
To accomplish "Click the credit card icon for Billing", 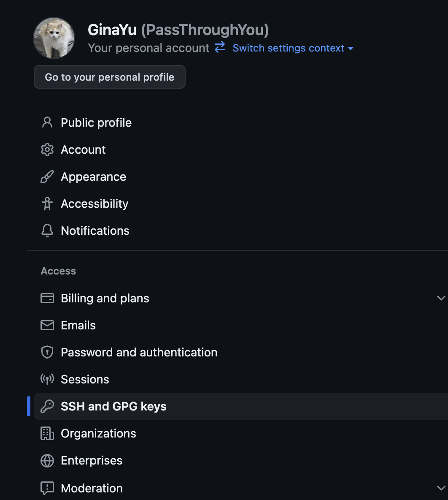I will coord(47,298).
